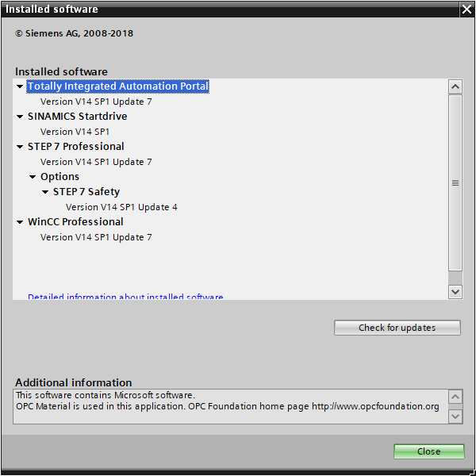Select the WinCC Professional entry
This screenshot has width=476, height=476.
click(75, 222)
